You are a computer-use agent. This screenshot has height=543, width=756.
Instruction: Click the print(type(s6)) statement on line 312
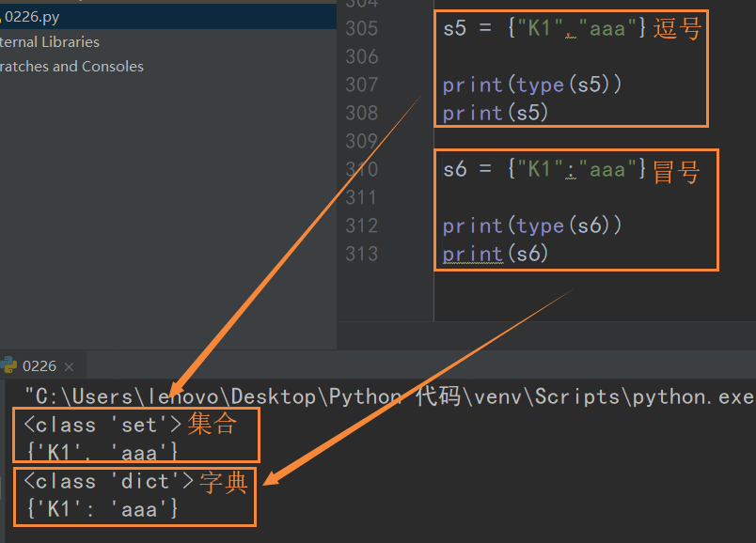529,225
